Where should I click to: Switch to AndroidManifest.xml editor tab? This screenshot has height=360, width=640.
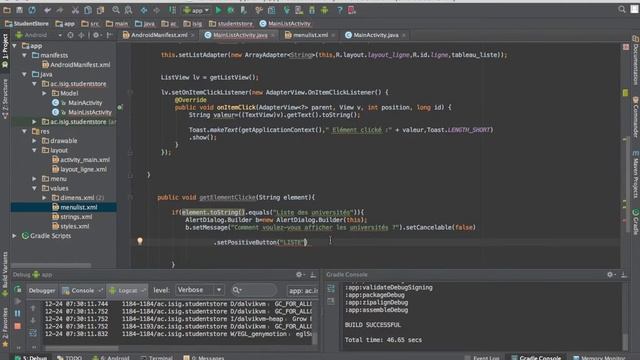pos(159,35)
